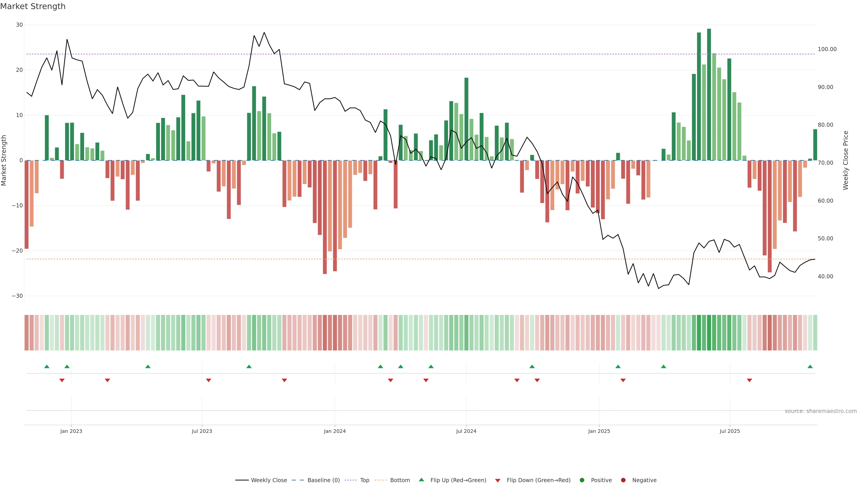This screenshot has width=868, height=488.
Task: Click the tallest green strength bar
Action: click(x=709, y=94)
